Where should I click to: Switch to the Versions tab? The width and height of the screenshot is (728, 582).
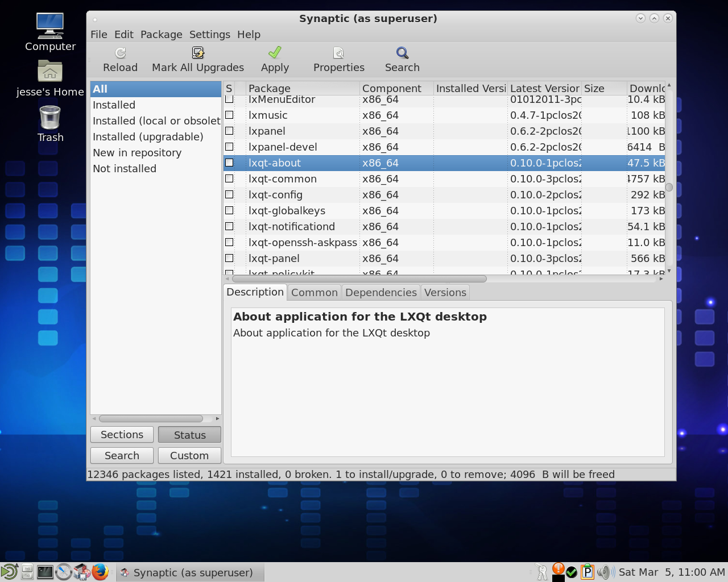445,292
